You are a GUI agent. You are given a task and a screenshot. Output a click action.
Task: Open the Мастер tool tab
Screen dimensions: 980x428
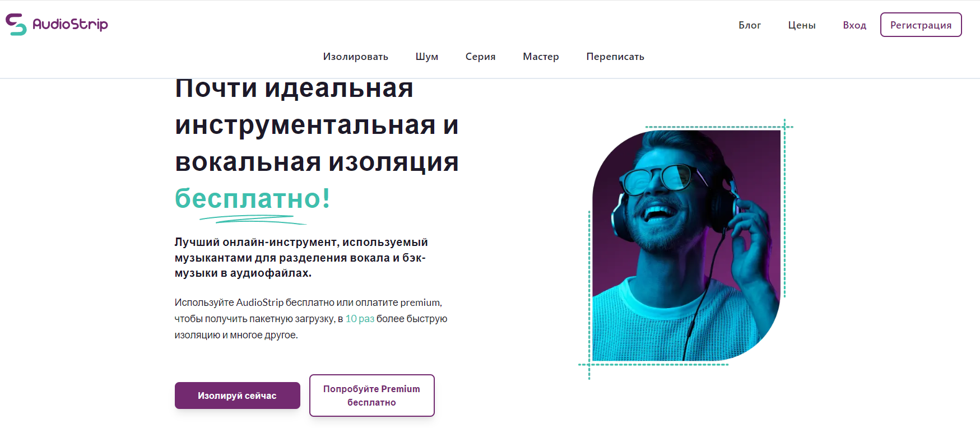pos(541,57)
